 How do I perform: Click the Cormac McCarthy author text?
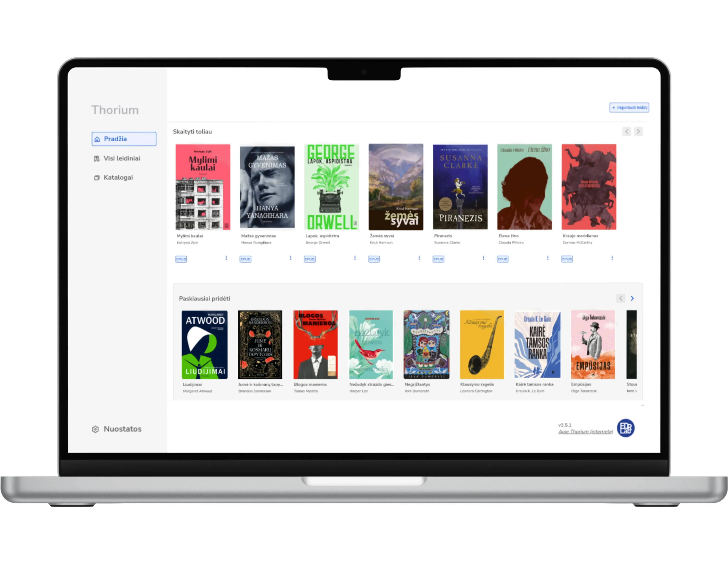pyautogui.click(x=578, y=243)
